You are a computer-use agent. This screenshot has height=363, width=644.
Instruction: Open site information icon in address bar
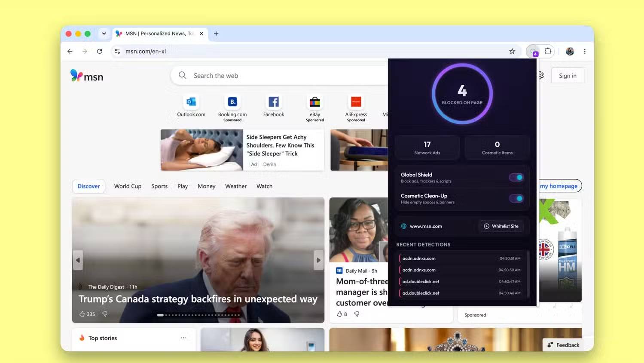point(117,51)
